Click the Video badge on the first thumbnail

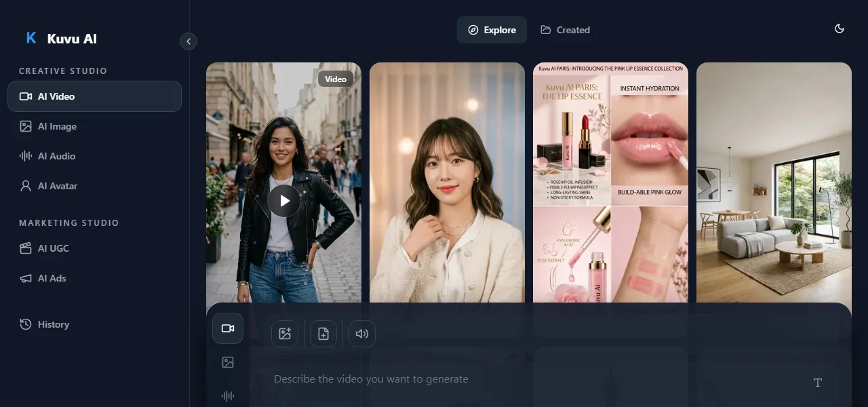[x=336, y=79]
